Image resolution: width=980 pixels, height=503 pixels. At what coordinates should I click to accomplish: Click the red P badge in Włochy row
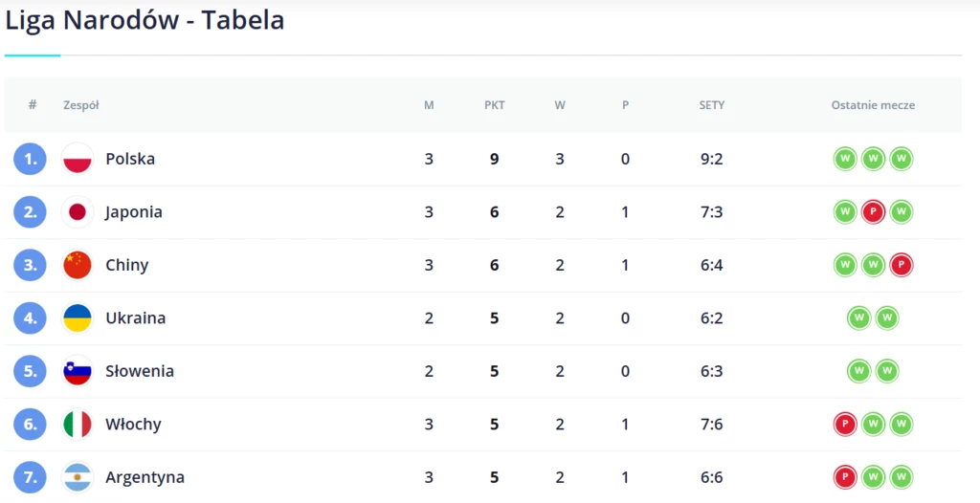845,425
